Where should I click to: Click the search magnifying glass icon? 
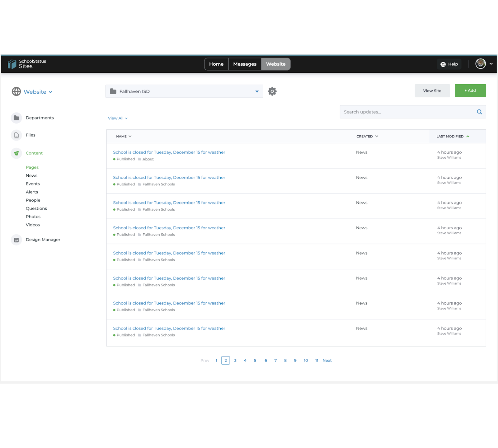[479, 112]
